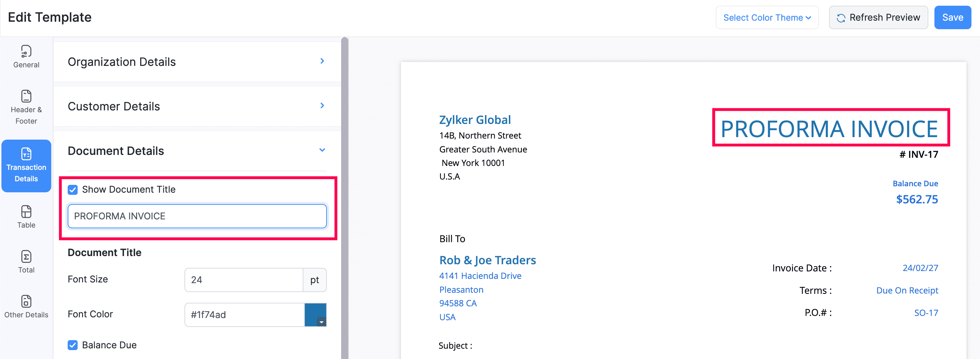Open the Select Color Theme dropdown

point(767,17)
